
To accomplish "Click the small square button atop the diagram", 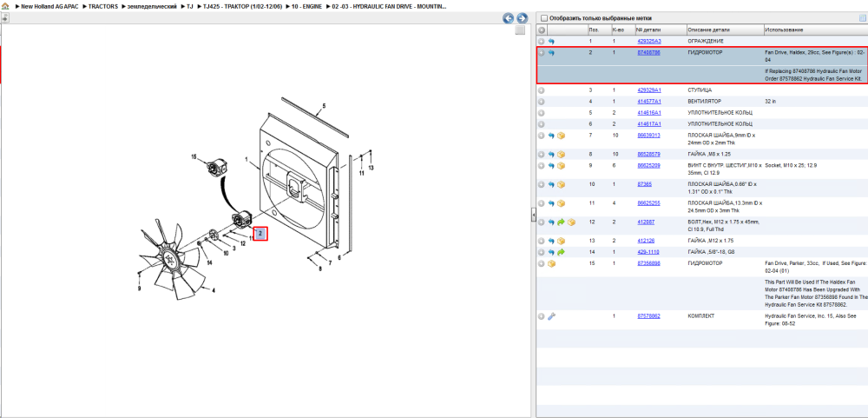I will point(519,30).
